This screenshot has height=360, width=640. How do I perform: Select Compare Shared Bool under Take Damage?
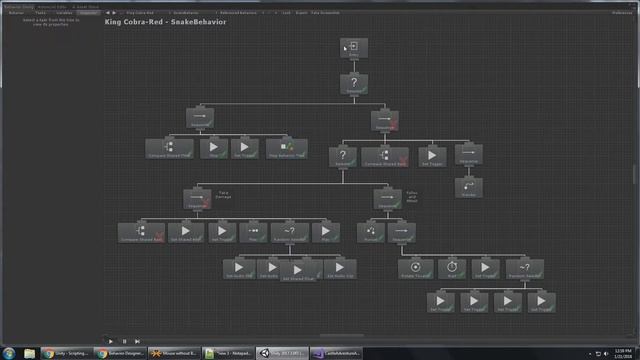(x=141, y=233)
